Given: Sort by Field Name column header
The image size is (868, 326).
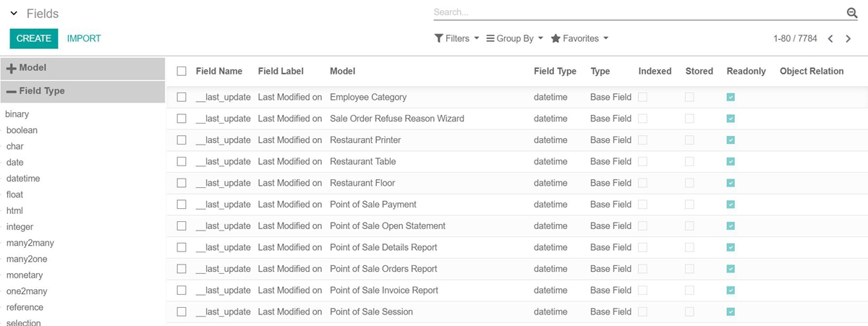Looking at the screenshot, I should (218, 71).
